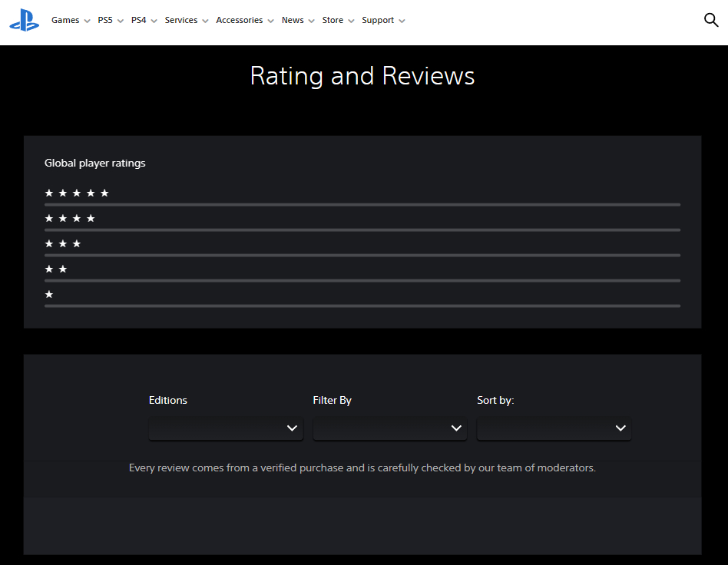Open the PS4 menu

pos(144,20)
